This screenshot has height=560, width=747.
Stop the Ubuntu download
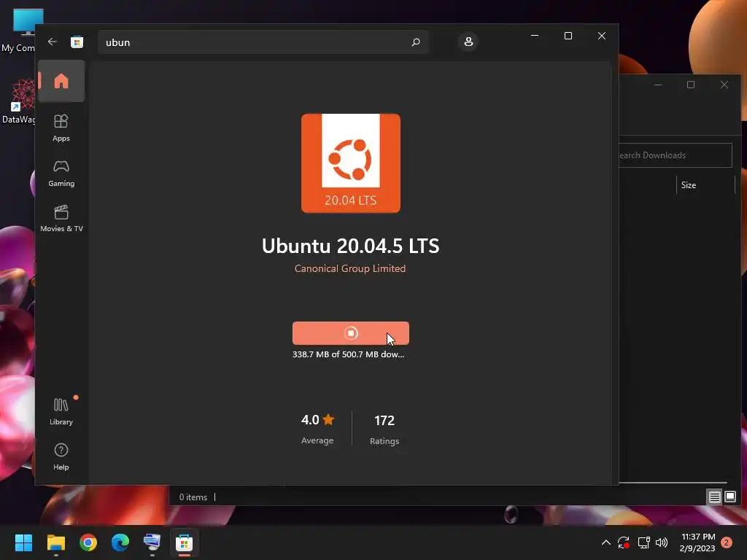351,333
